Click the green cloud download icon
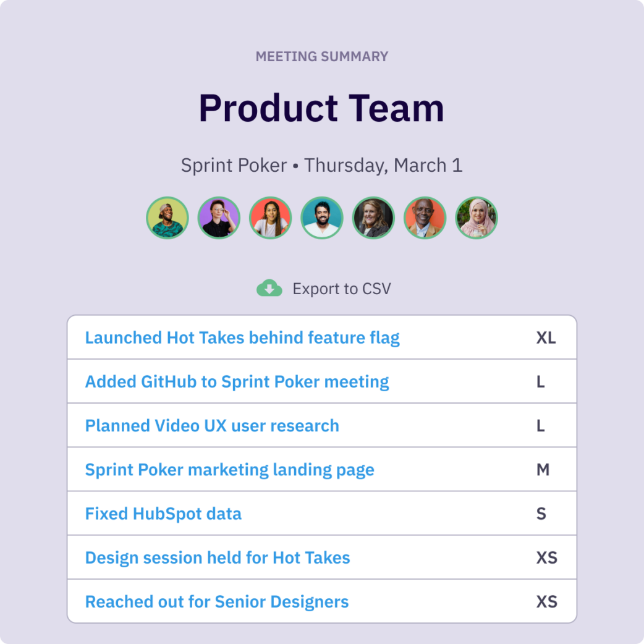Image resolution: width=644 pixels, height=644 pixels. click(269, 288)
